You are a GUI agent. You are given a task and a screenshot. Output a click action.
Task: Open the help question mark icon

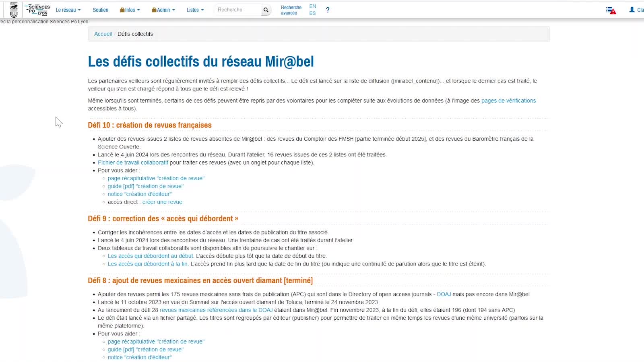pyautogui.click(x=328, y=10)
